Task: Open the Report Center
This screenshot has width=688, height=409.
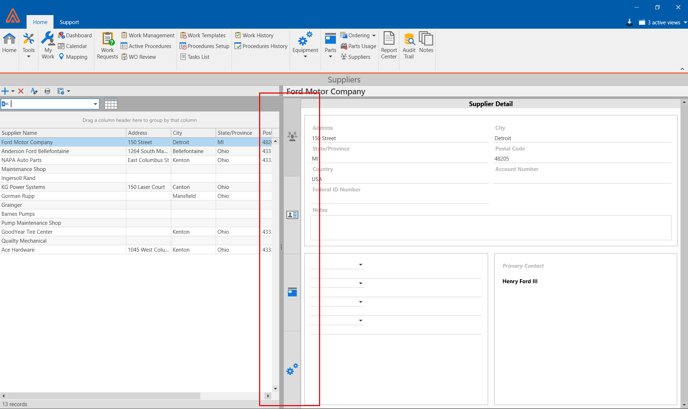Action: 389,45
